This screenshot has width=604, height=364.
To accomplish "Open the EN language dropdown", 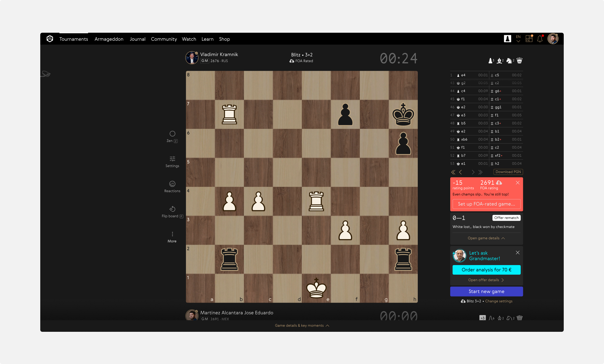I will click(518, 39).
